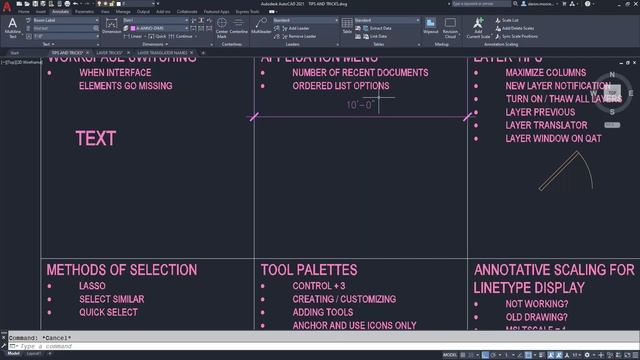The width and height of the screenshot is (640, 360).
Task: Click Remove Leader button
Action: coord(299,36)
